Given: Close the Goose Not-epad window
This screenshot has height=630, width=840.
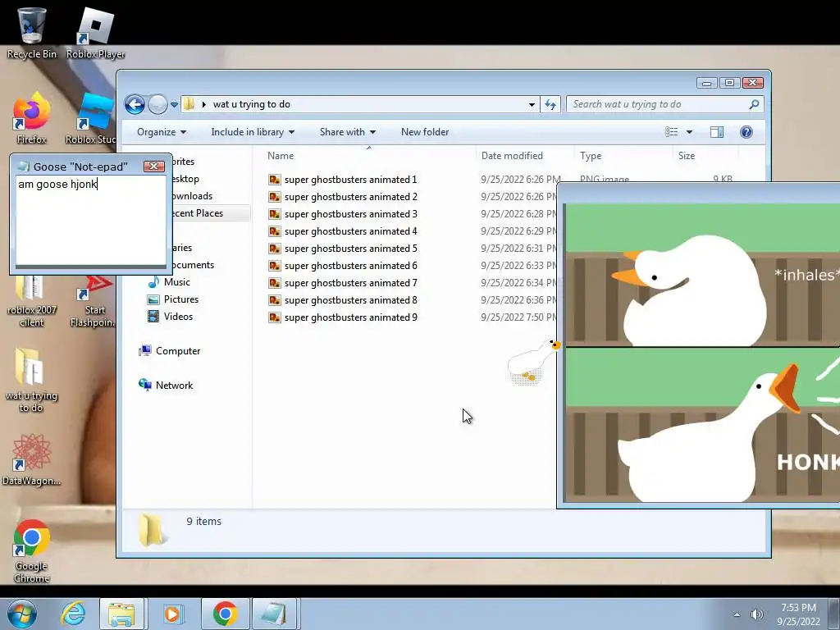Looking at the screenshot, I should (x=153, y=167).
